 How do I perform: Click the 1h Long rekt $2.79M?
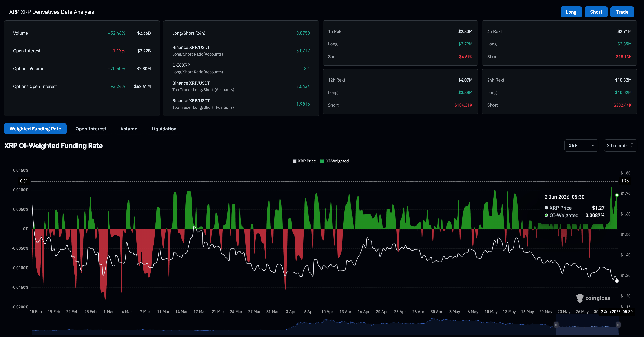[x=465, y=44]
